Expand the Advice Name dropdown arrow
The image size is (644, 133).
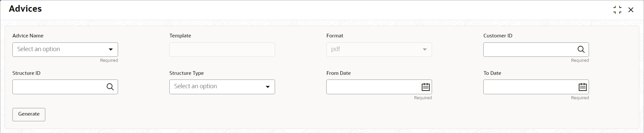(x=111, y=49)
